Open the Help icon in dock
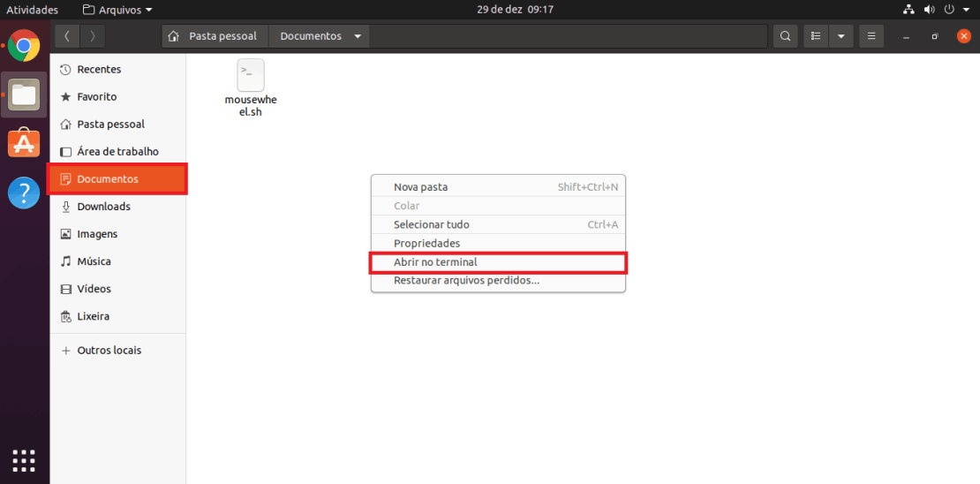Viewport: 980px width, 484px height. pyautogui.click(x=24, y=193)
